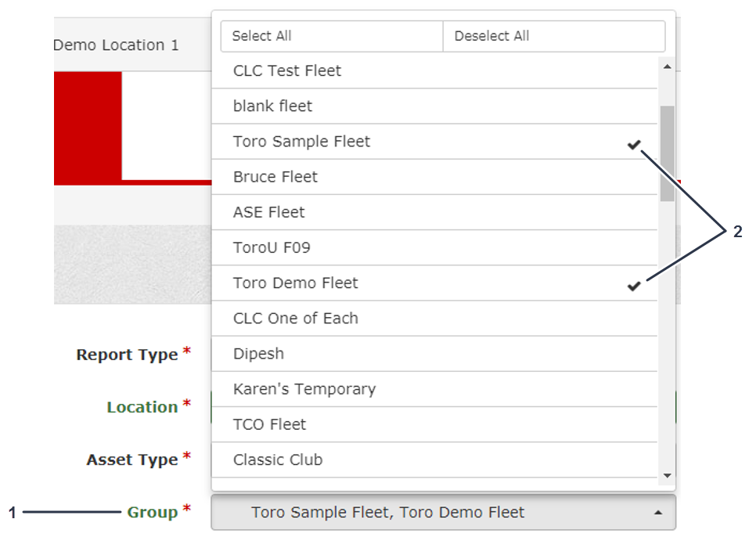Click the Select All button
Screen dimensions: 756x537
[x=332, y=36]
